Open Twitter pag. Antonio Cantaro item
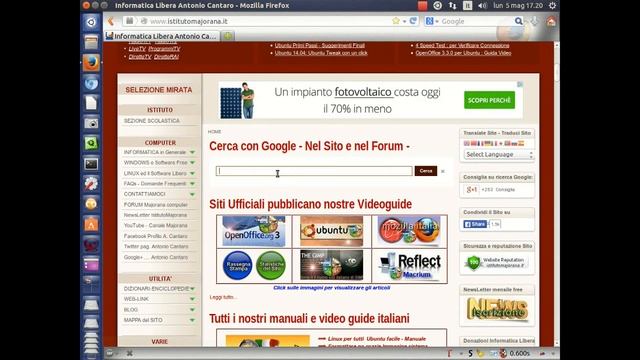This screenshot has width=640, height=360. point(156,247)
